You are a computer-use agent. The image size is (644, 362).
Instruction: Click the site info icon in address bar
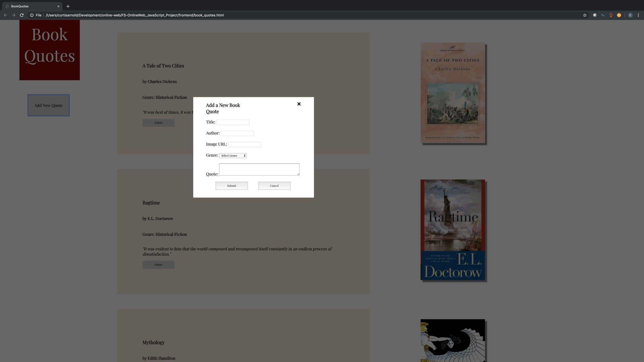[32, 15]
